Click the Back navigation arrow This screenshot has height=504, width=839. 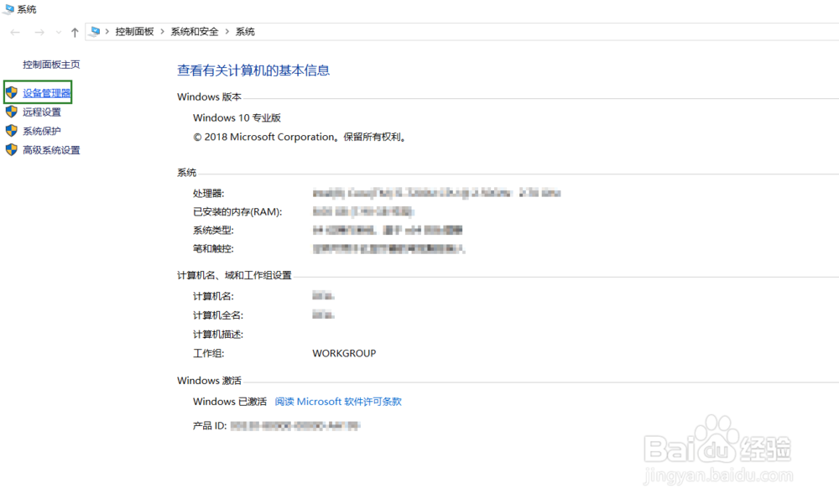click(x=15, y=32)
